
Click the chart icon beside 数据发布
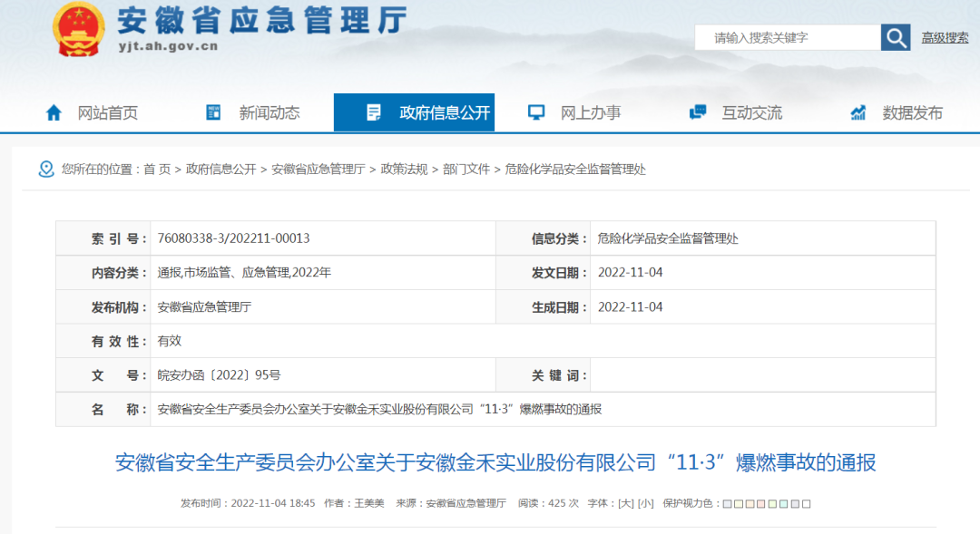(x=857, y=112)
